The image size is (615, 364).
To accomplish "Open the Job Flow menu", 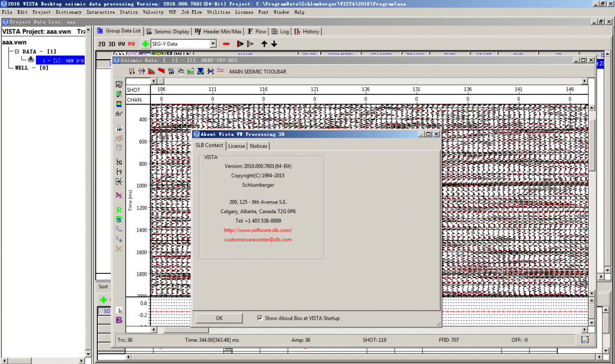I will tap(193, 11).
